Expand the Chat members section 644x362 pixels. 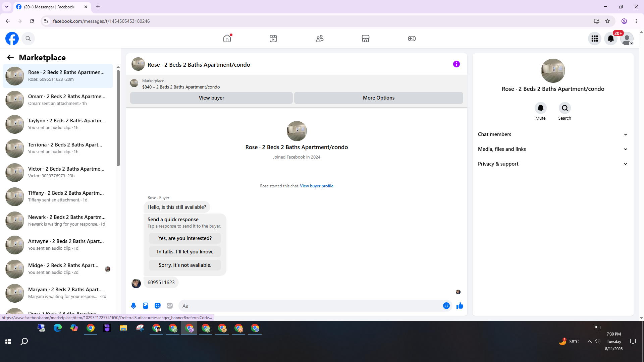click(x=553, y=134)
